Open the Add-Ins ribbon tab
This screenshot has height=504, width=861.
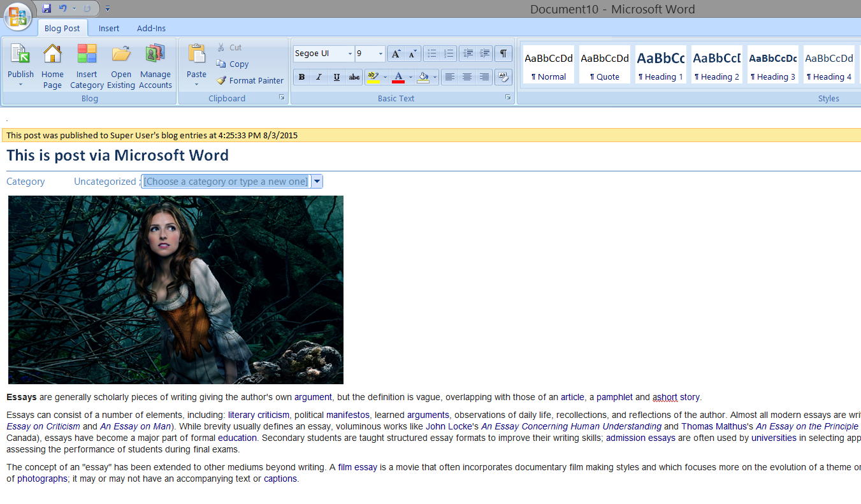(151, 28)
